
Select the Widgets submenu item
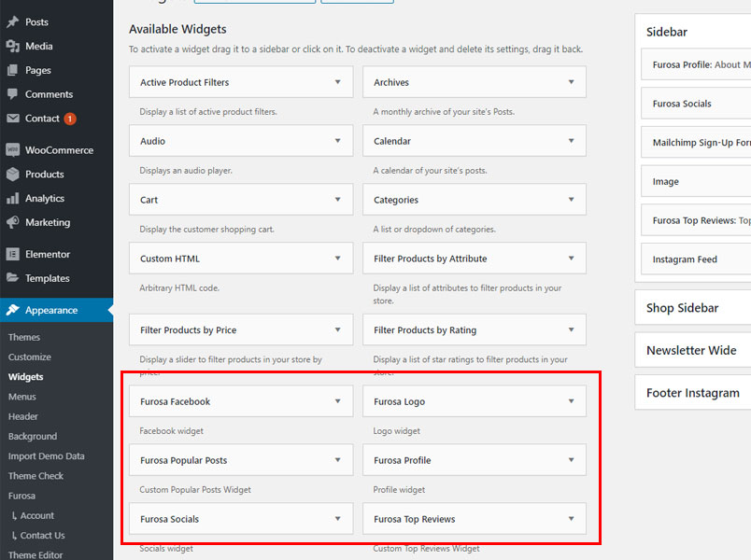click(x=25, y=377)
